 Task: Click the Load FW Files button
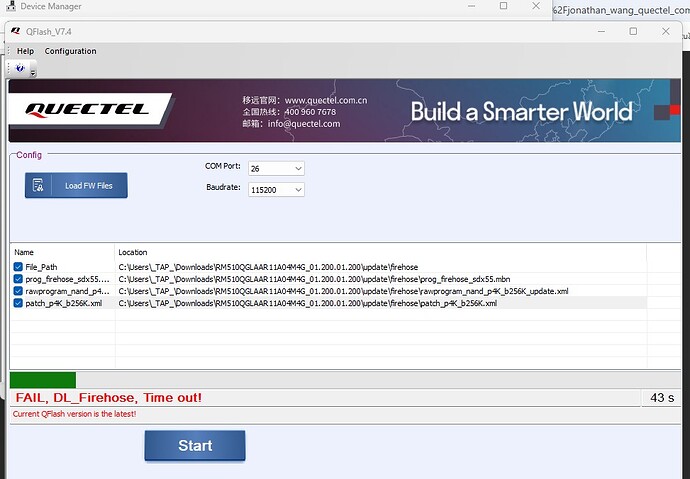click(76, 185)
